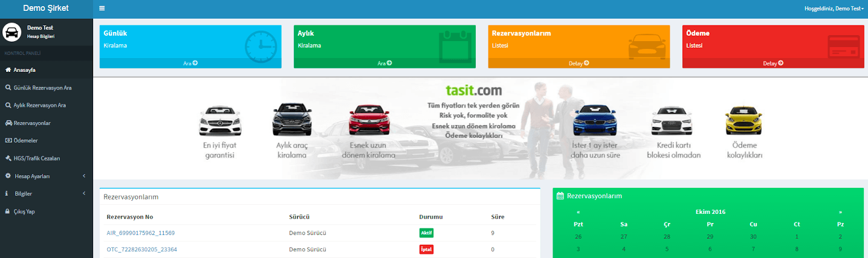Click the search icon beside Günlük Rezervasyon Ara
This screenshot has width=868, height=258.
pyautogui.click(x=8, y=88)
